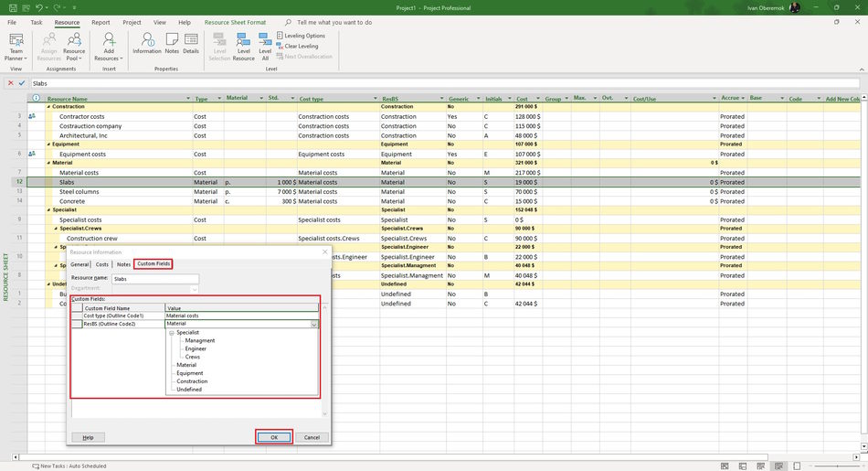Open the Accrue column filter dropdown
868x471 pixels.
point(743,98)
